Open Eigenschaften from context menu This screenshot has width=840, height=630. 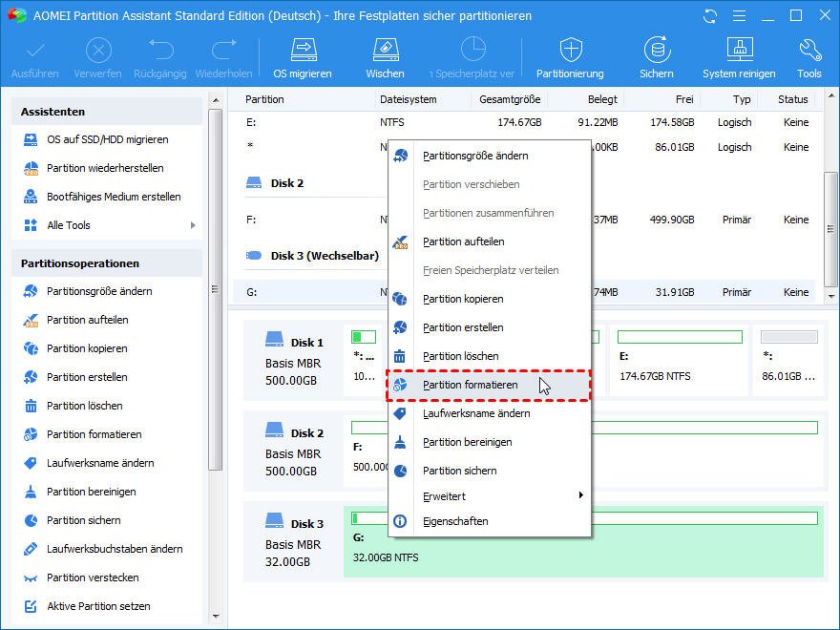click(489, 521)
